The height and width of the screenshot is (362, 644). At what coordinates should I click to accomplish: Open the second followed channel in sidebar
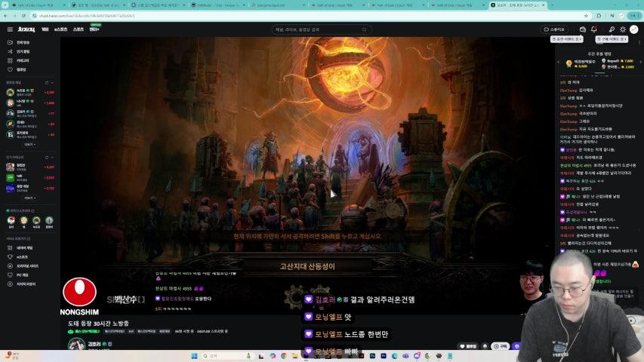30,103
